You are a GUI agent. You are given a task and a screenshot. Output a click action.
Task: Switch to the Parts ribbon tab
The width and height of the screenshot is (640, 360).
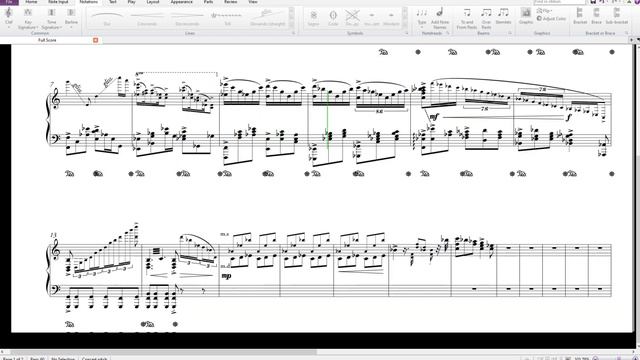point(208,2)
